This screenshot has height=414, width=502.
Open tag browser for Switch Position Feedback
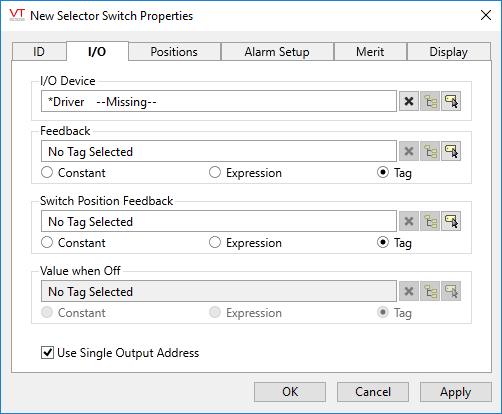(x=430, y=221)
